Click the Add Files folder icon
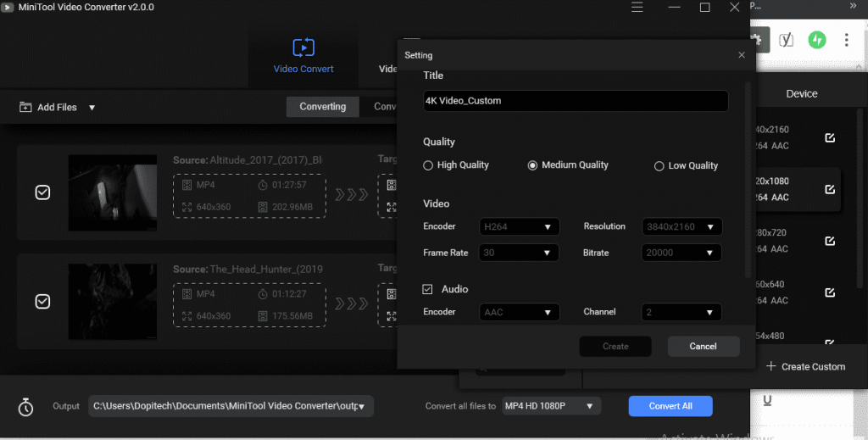Viewport: 868px width, 440px height. coord(25,107)
